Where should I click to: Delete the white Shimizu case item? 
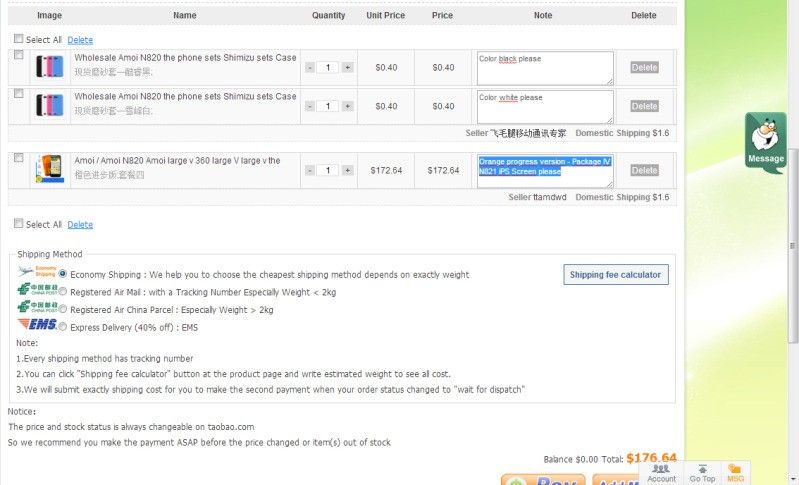pos(645,106)
